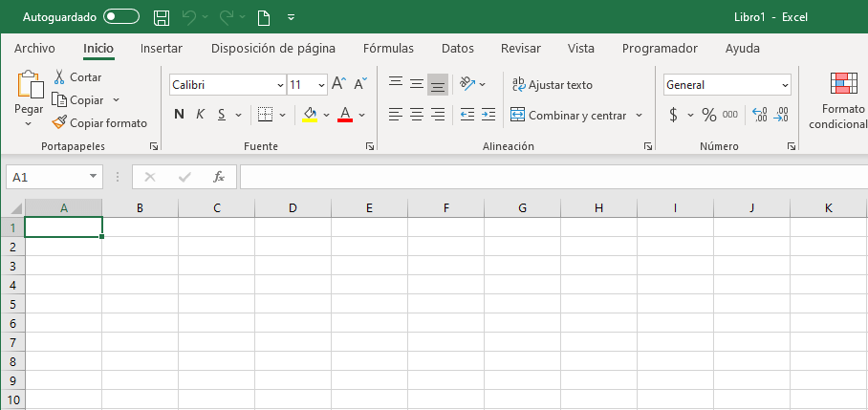The height and width of the screenshot is (410, 868).
Task: Click the Undo arrow icon
Action: tap(189, 18)
